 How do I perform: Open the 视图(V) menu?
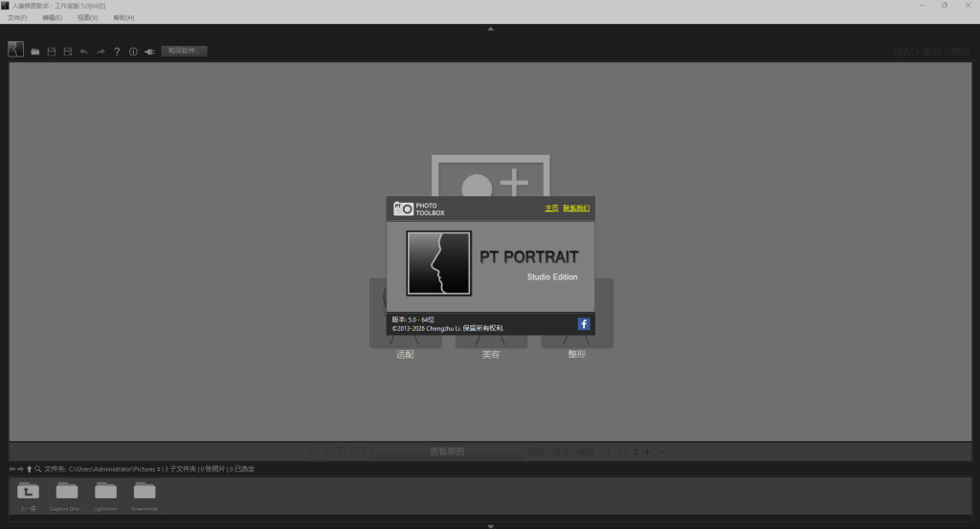[87, 17]
